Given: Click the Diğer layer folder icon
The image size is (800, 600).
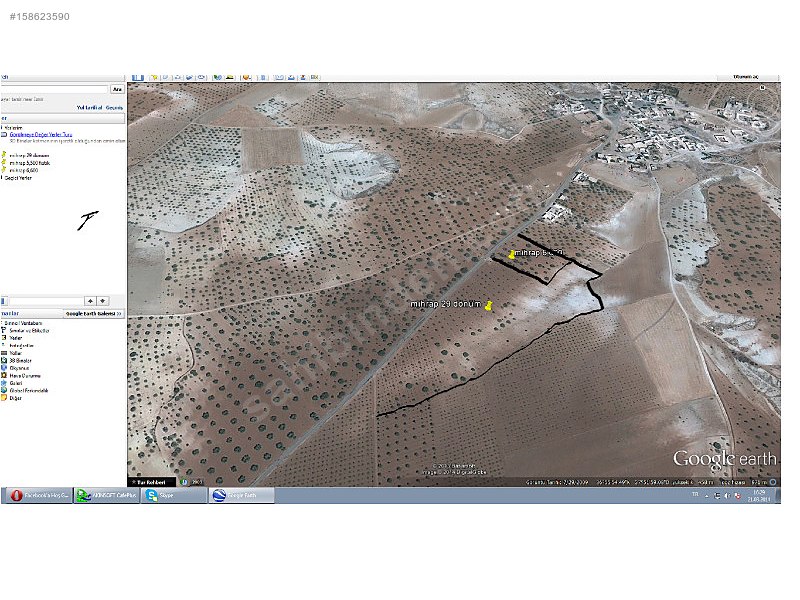Looking at the screenshot, I should (4, 398).
